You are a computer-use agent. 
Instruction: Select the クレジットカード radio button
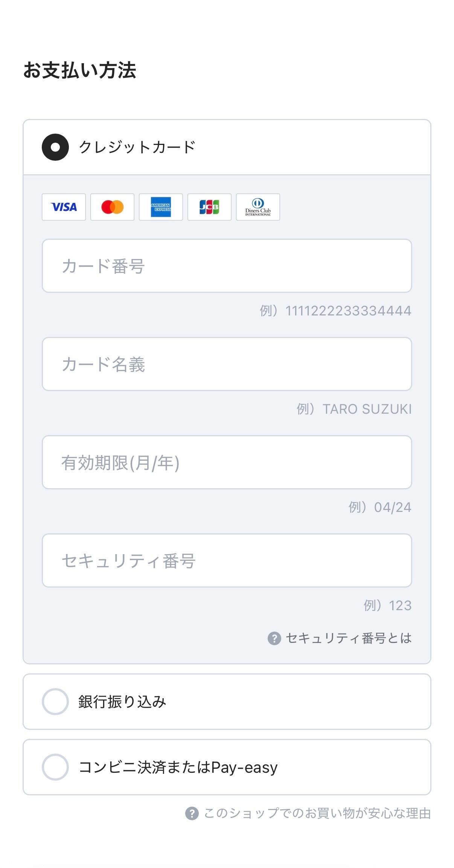point(55,147)
